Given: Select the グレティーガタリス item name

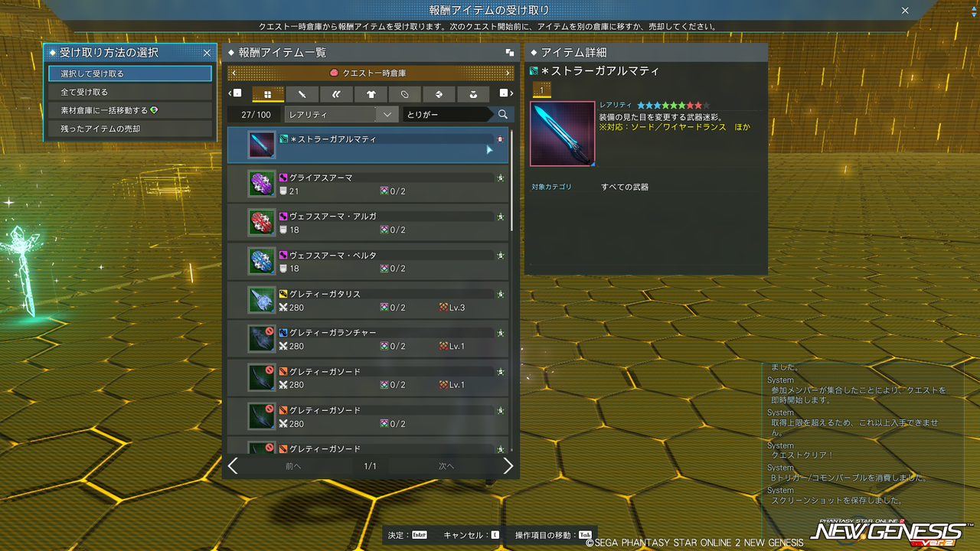Looking at the screenshot, I should pos(324,294).
